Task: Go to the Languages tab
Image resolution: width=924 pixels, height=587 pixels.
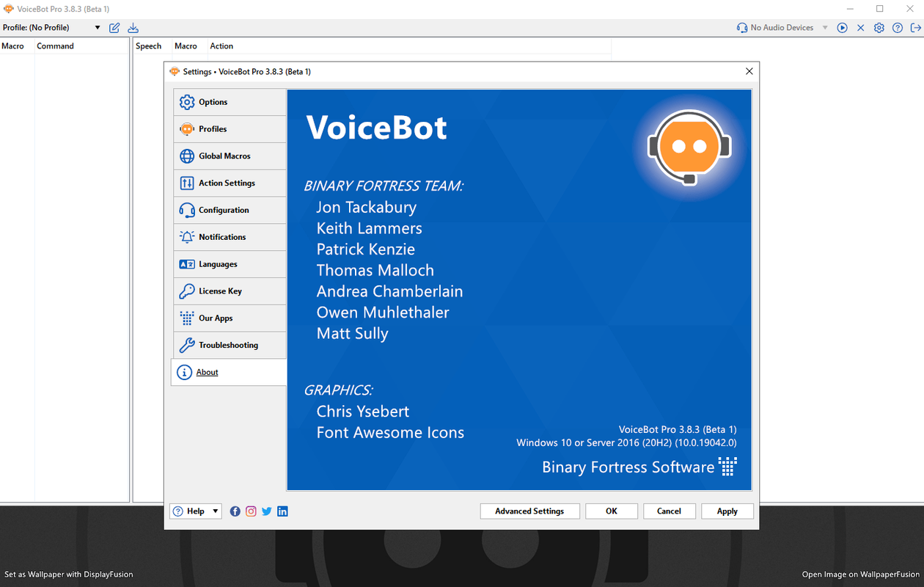Action: [x=230, y=264]
